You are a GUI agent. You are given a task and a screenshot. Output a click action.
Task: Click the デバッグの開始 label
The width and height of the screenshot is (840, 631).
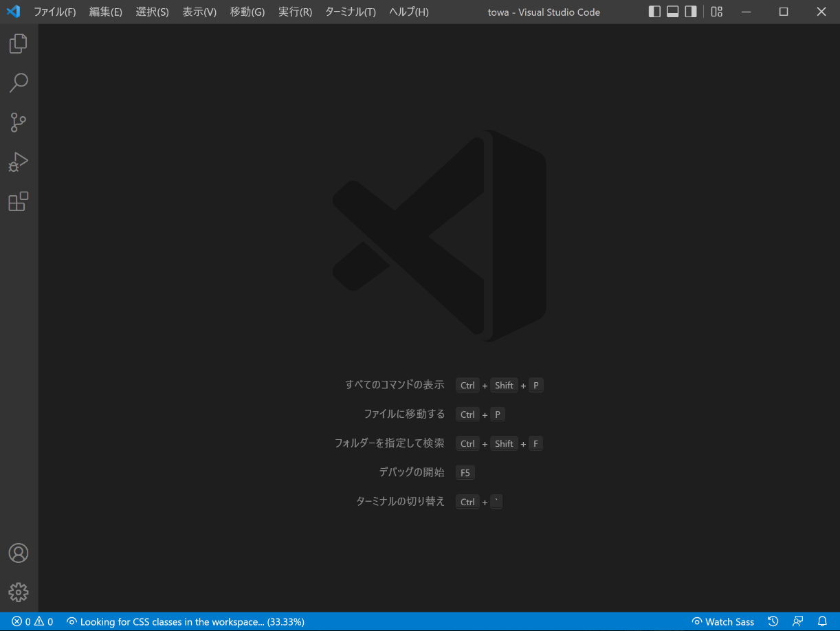(412, 472)
